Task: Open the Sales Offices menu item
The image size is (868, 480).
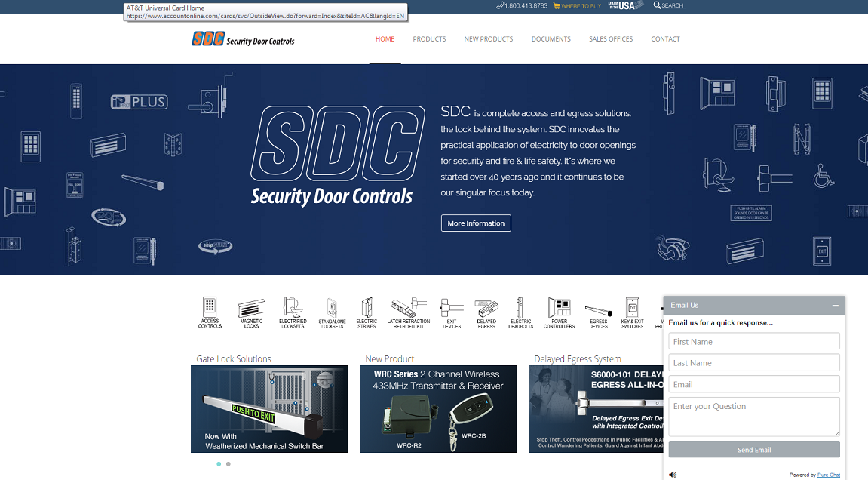Action: click(x=611, y=38)
